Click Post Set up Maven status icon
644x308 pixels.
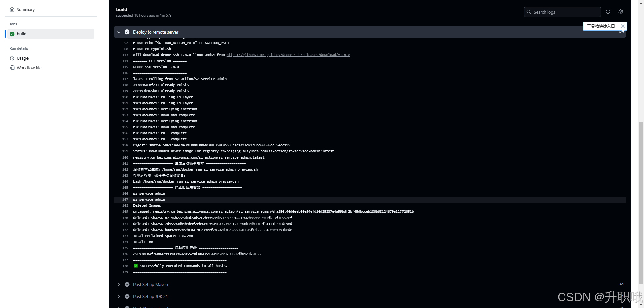(127, 284)
